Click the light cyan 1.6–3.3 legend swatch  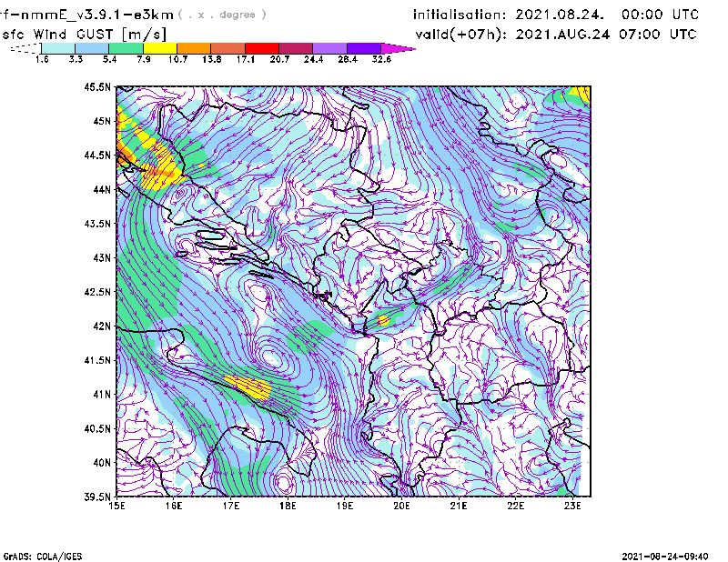click(58, 48)
